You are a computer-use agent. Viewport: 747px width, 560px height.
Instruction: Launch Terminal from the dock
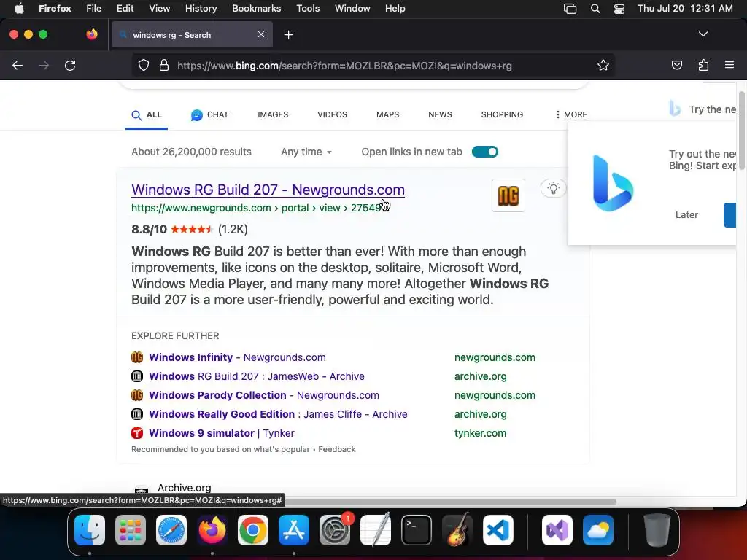pyautogui.click(x=417, y=530)
